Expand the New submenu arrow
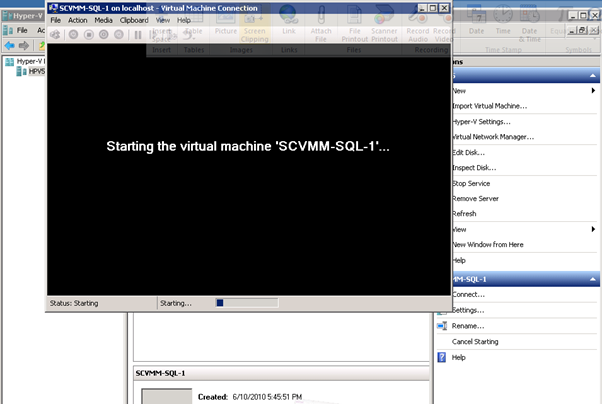602x404 pixels. pyautogui.click(x=593, y=91)
